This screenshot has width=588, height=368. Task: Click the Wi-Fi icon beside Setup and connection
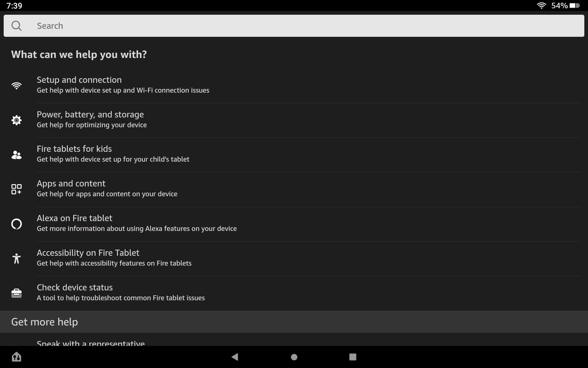point(17,86)
